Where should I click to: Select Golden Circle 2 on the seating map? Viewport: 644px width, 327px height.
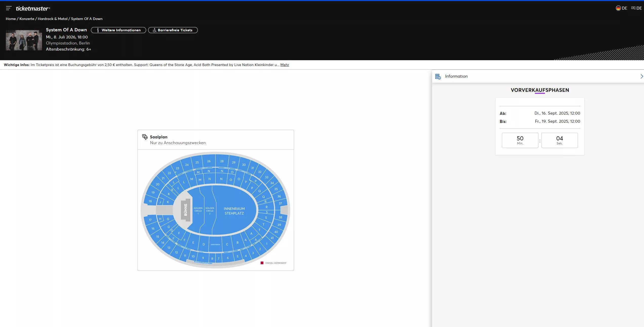(x=210, y=211)
